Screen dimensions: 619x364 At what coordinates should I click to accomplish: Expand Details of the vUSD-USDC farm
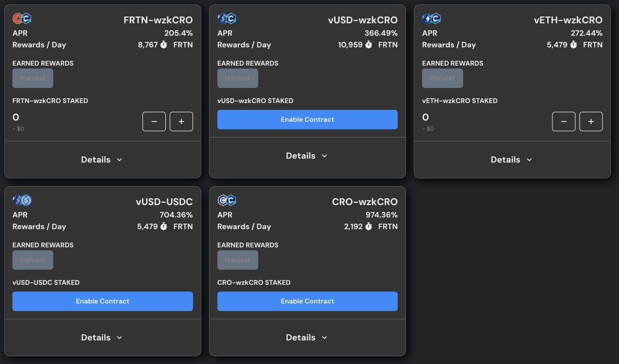click(x=102, y=338)
